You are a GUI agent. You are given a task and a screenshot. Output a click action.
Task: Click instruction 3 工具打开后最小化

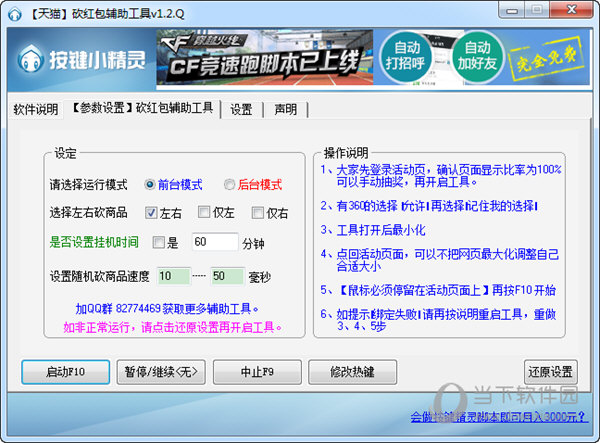pos(373,230)
